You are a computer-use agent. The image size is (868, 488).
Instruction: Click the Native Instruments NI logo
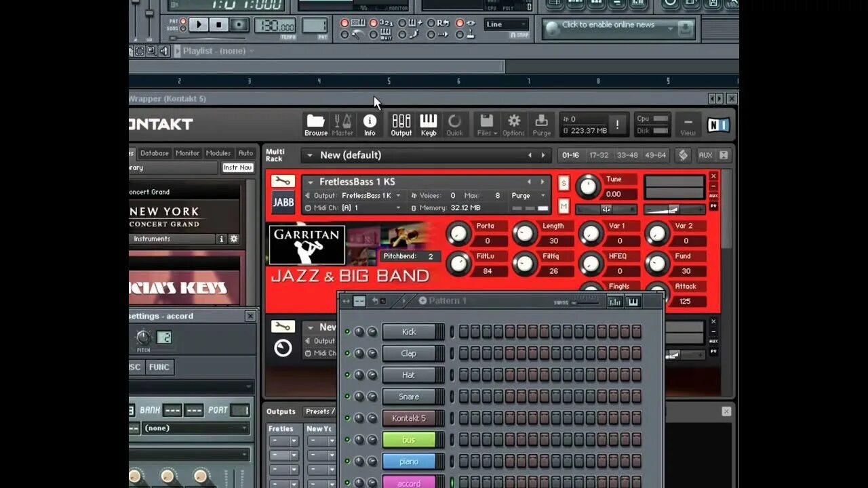click(x=719, y=125)
